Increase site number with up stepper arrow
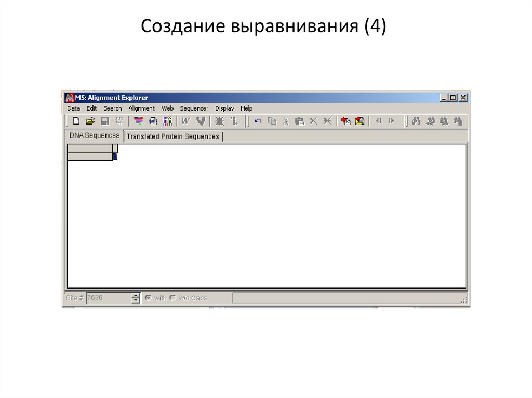Screen dimensions: 532x398 (136, 295)
